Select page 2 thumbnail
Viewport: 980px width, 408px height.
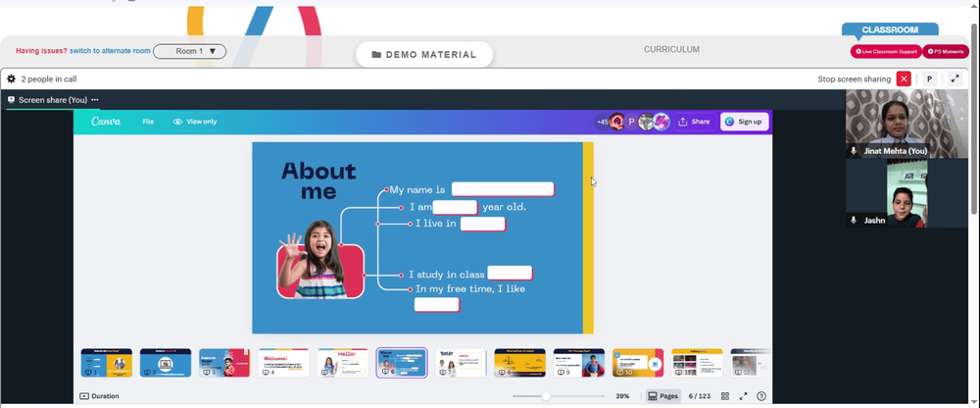(166, 363)
